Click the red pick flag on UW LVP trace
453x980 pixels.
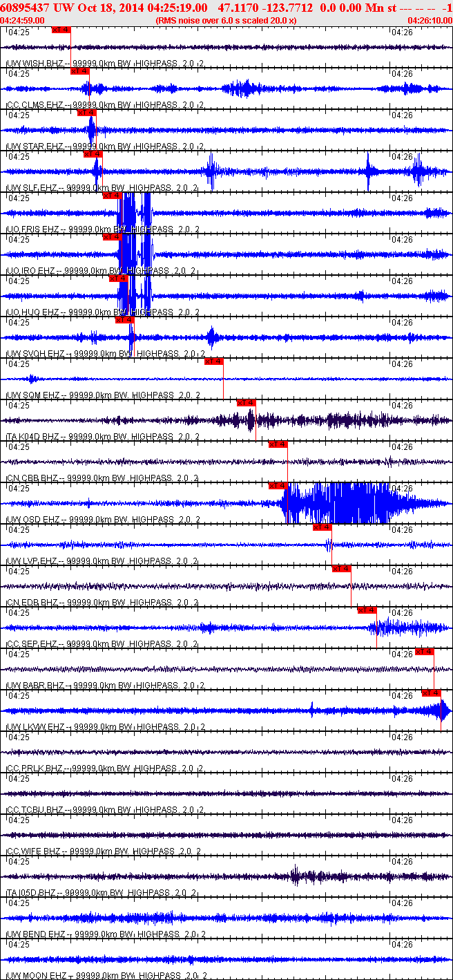[322, 527]
